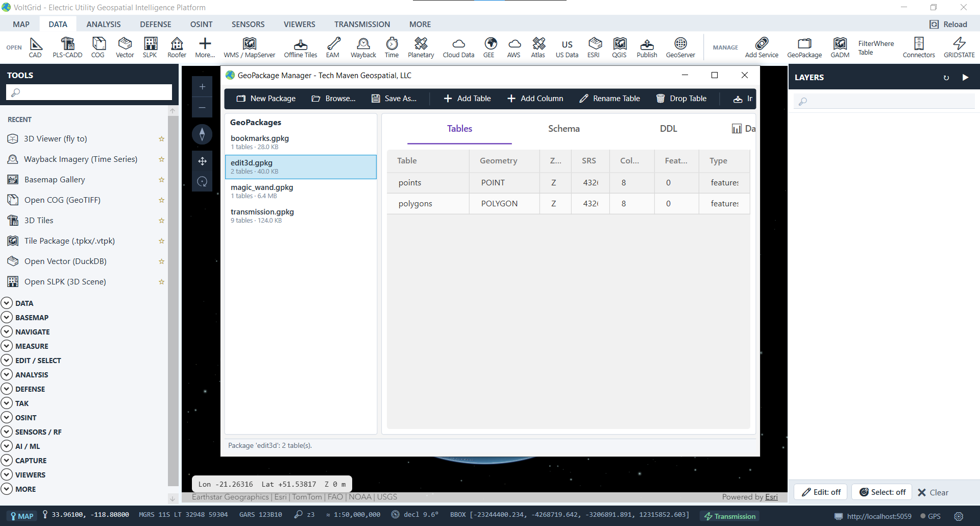Open Offline Tiles tool

(x=301, y=47)
